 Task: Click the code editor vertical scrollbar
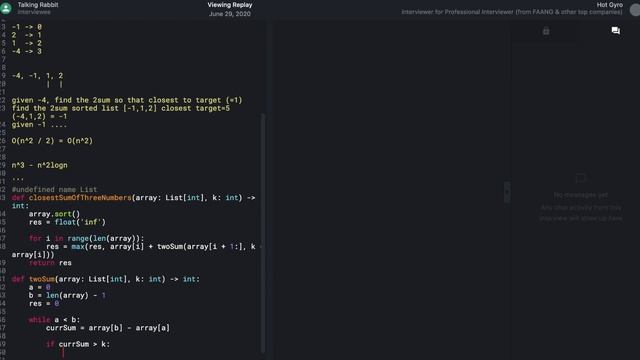click(263, 233)
